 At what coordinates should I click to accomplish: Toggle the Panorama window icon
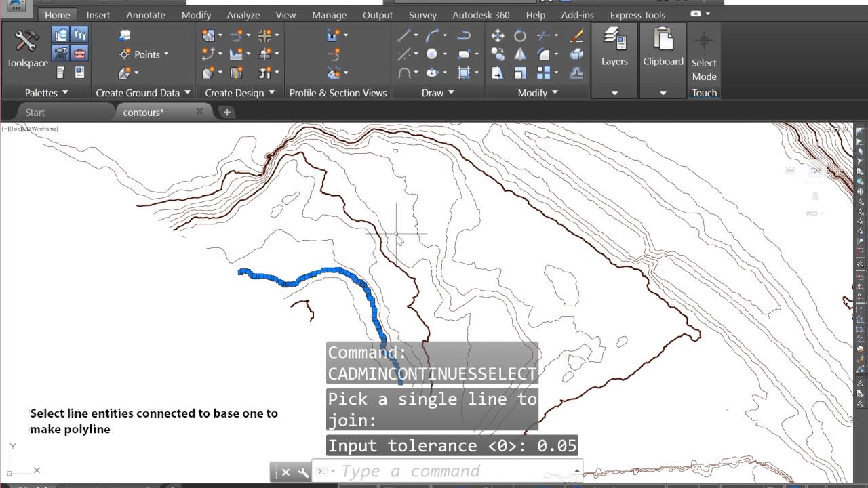coord(60,73)
